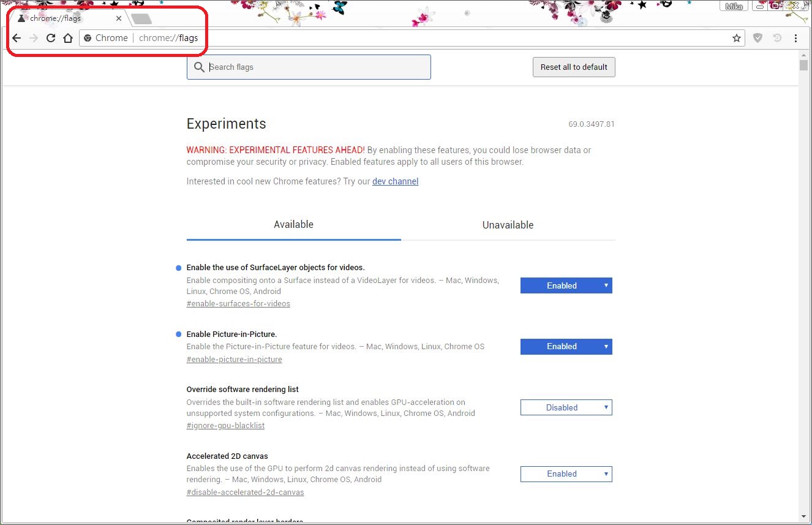The width and height of the screenshot is (812, 525).
Task: Click Reset all to default
Action: [x=574, y=67]
